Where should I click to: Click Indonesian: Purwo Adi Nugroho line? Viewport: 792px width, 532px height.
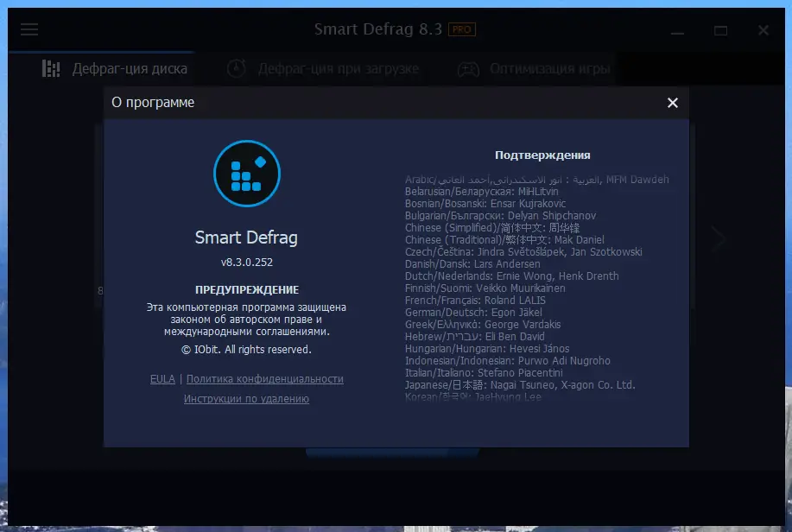point(507,361)
